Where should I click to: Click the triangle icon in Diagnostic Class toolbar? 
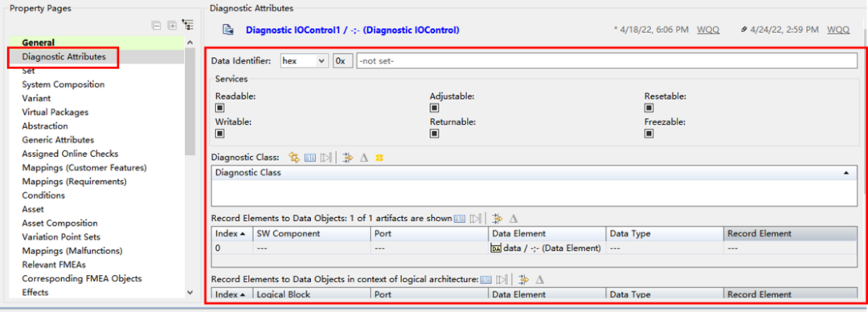(364, 158)
